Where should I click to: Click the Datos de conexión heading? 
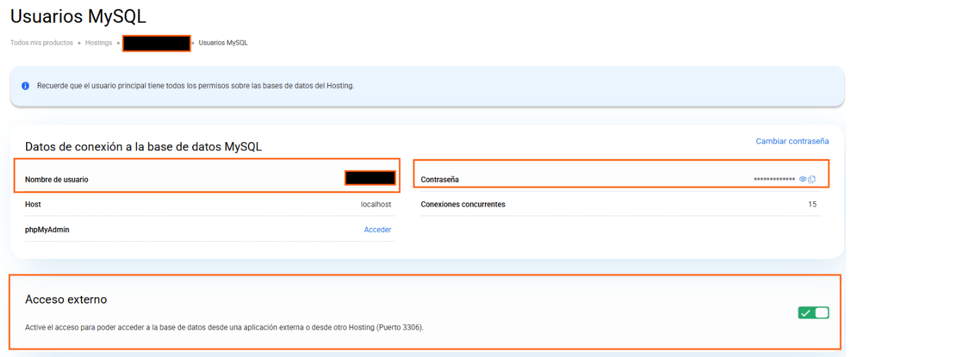click(x=143, y=147)
